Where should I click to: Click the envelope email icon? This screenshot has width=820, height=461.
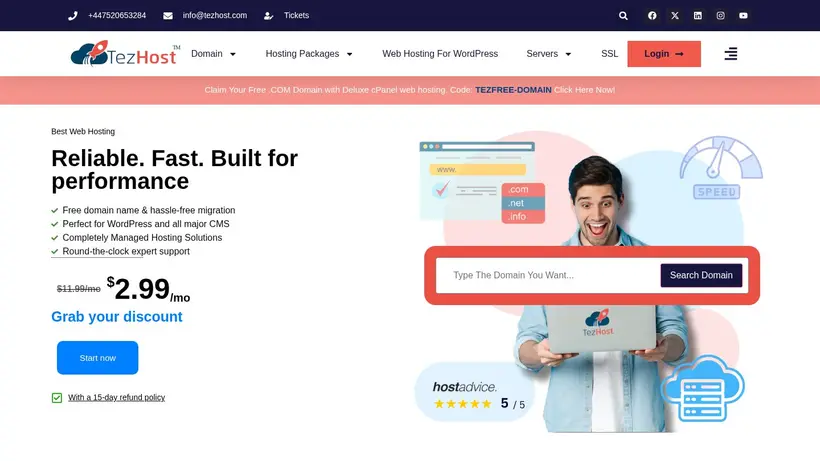click(168, 16)
